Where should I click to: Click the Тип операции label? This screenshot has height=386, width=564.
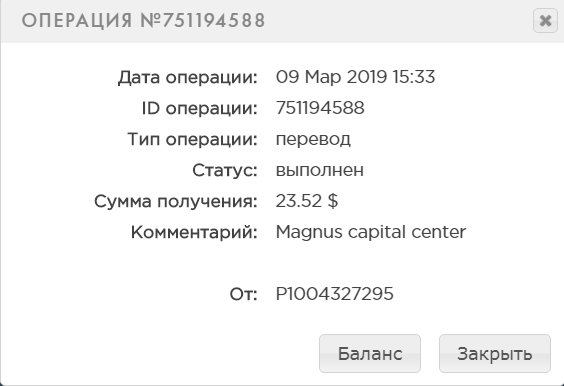(192, 139)
